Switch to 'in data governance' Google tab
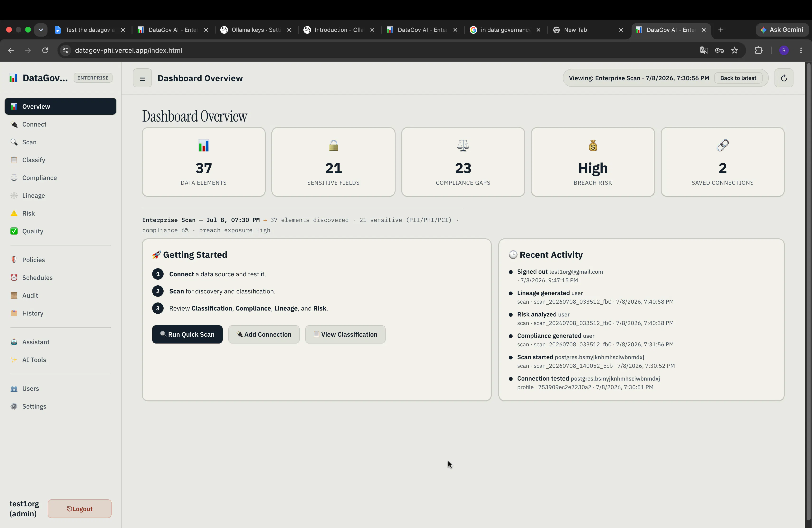Image resolution: width=812 pixels, height=528 pixels. (505, 30)
